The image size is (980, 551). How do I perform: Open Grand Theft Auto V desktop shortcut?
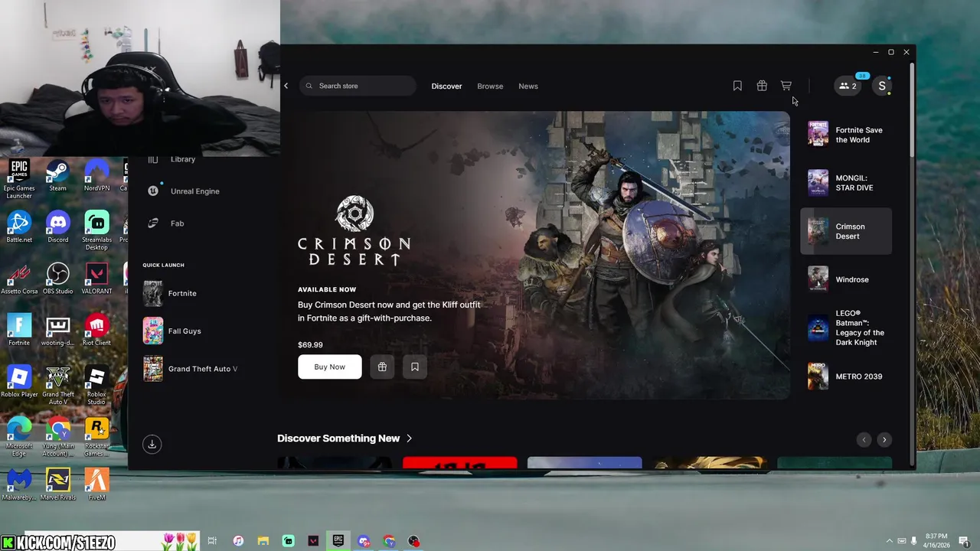pos(57,385)
